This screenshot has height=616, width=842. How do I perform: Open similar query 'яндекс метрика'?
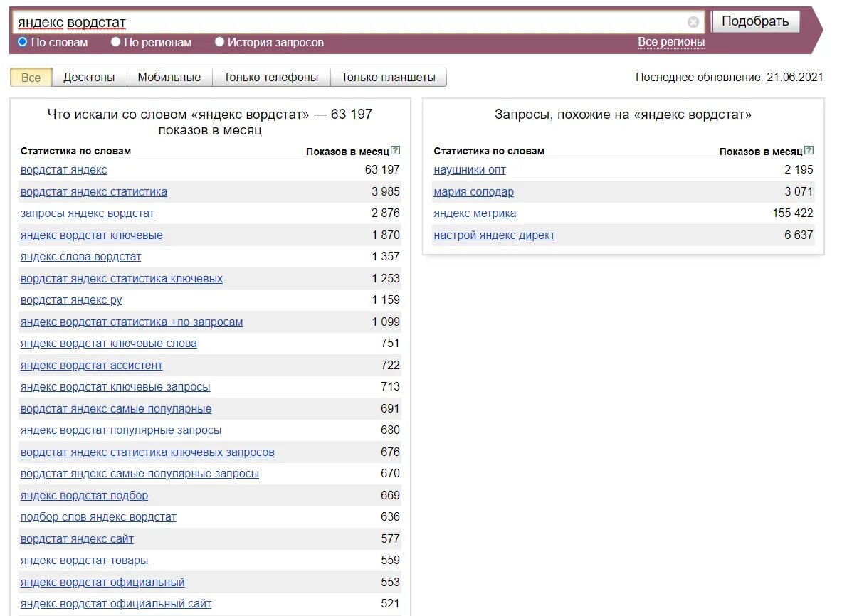[475, 213]
